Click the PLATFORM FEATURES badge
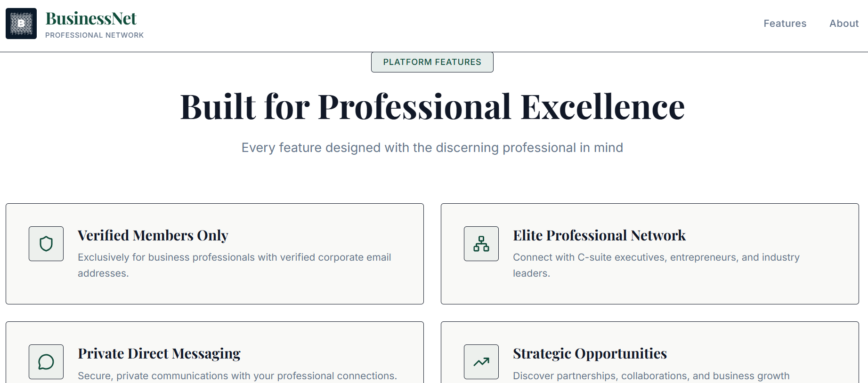This screenshot has width=868, height=383. 432,62
